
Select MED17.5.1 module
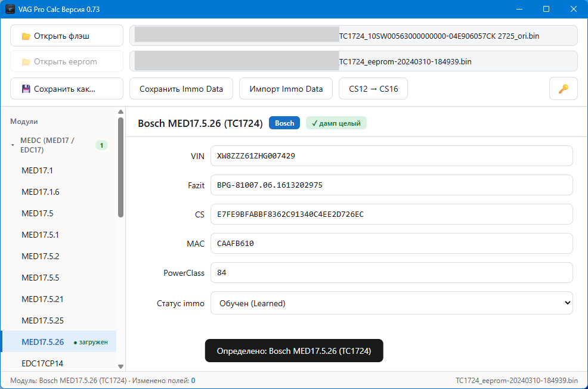tap(58, 235)
